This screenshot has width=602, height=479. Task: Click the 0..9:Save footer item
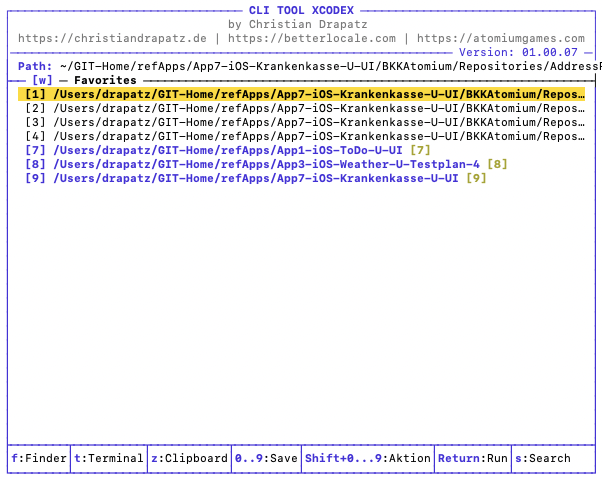click(266, 458)
